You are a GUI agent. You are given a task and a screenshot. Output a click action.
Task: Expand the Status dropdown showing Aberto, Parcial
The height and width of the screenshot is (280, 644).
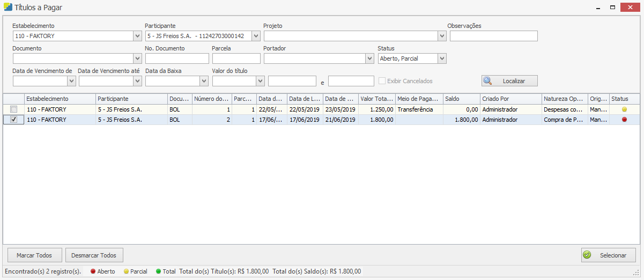click(442, 58)
